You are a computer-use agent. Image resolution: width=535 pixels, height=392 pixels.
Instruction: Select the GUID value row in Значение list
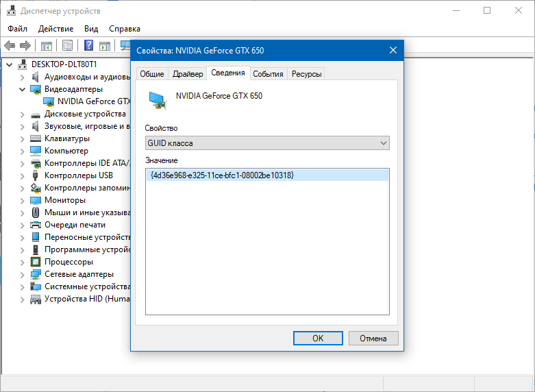click(267, 175)
